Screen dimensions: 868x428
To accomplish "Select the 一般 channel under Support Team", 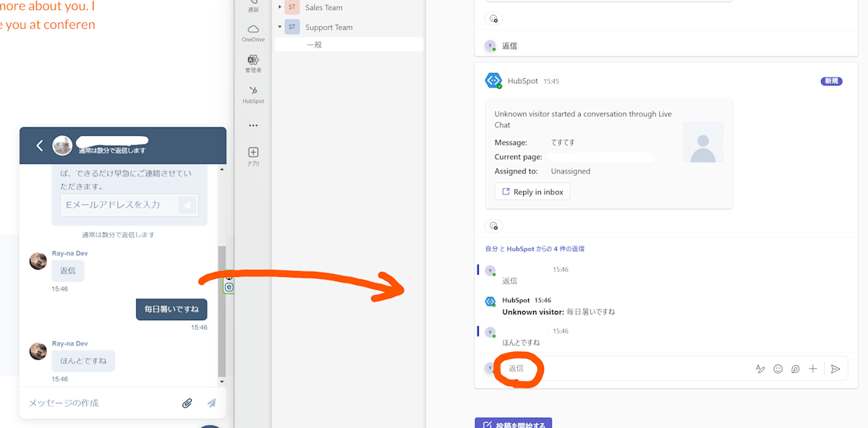I will [349, 45].
